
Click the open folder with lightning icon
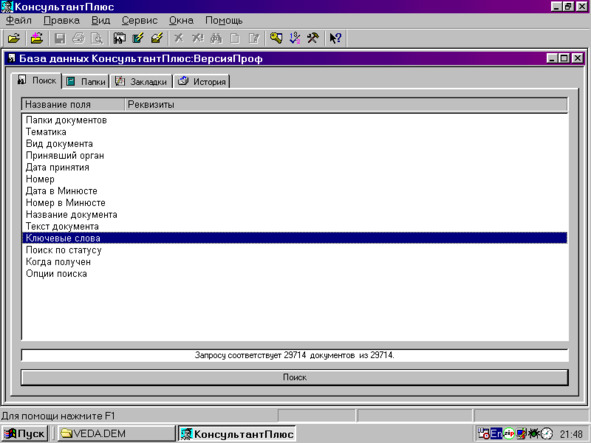coord(157,38)
